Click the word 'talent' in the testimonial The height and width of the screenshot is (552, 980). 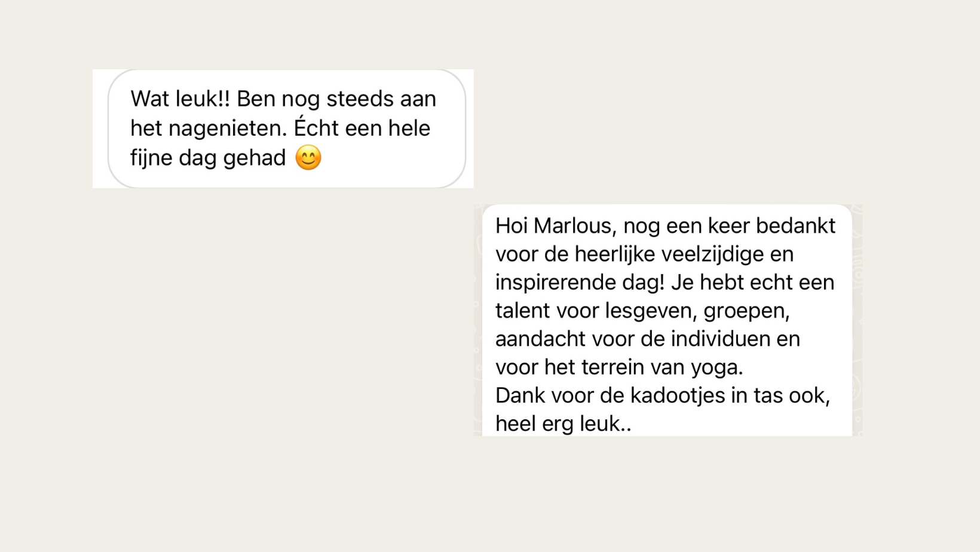[522, 311]
